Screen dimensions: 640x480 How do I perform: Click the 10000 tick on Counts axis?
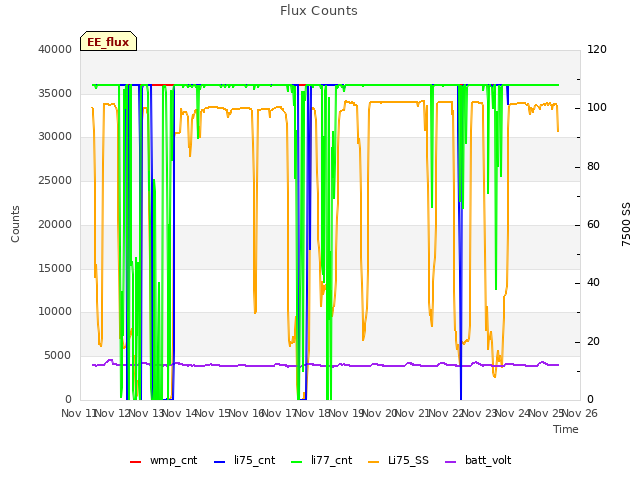click(55, 312)
